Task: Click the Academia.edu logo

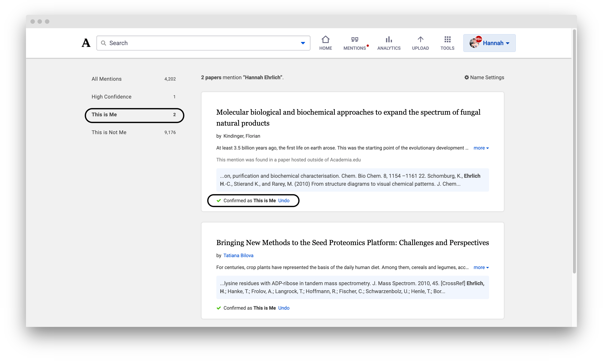Action: tap(86, 43)
